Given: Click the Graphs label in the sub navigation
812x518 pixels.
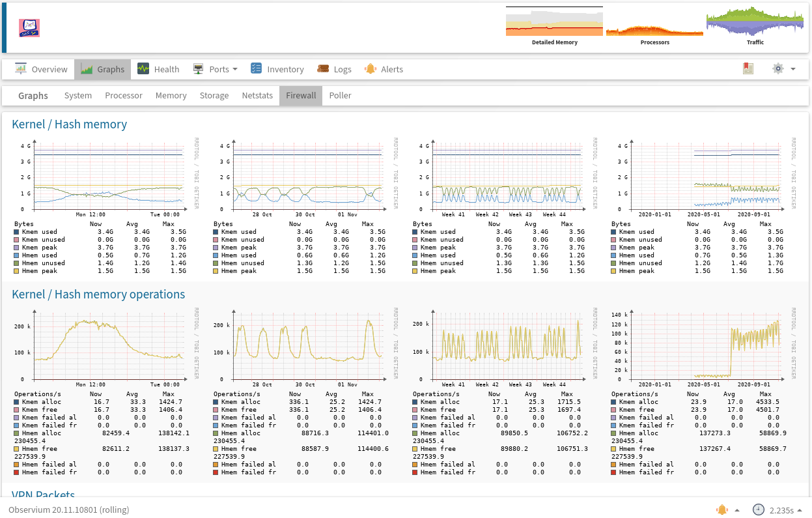Looking at the screenshot, I should [x=33, y=95].
